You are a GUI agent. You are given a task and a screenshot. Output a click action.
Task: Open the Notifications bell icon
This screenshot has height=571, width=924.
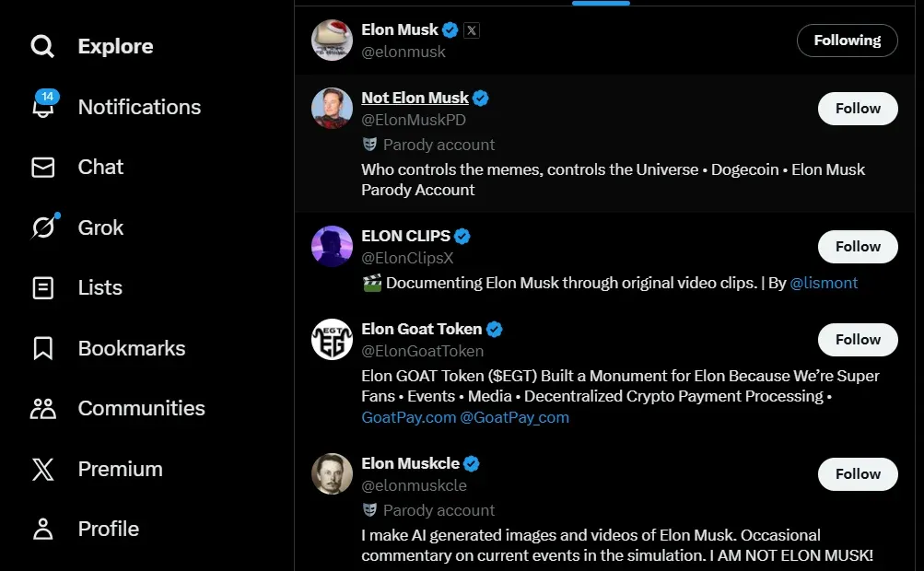pyautogui.click(x=42, y=107)
